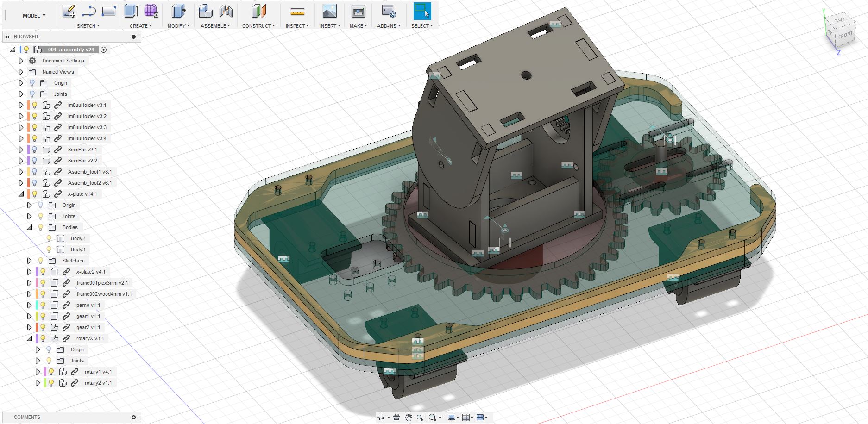Open the ADD-INS menu

pyautogui.click(x=389, y=26)
